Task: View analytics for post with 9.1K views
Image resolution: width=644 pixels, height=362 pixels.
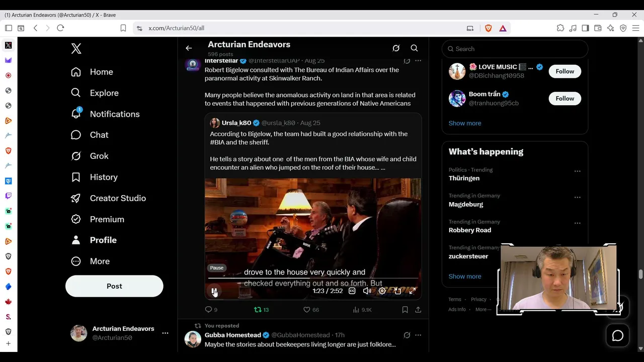Action: tap(362, 310)
